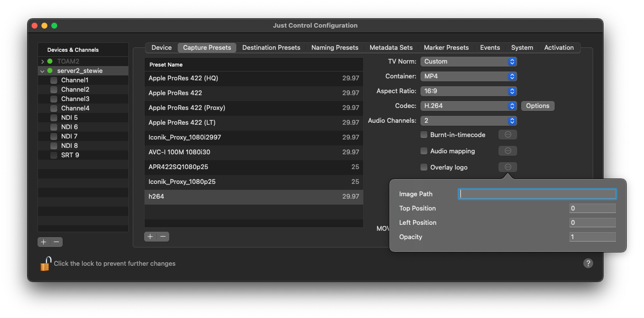Select Apple ProRes 422 (Proxy) preset
Image resolution: width=644 pixels, height=318 pixels.
[254, 108]
